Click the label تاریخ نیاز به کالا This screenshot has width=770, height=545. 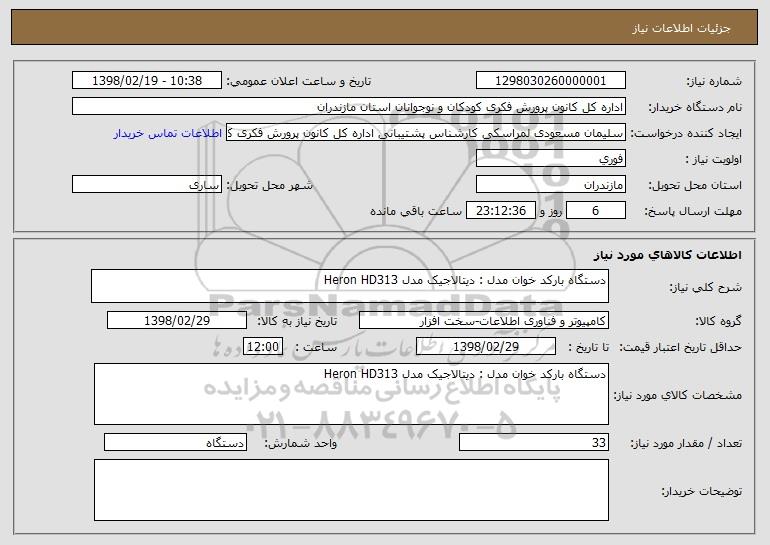point(297,321)
